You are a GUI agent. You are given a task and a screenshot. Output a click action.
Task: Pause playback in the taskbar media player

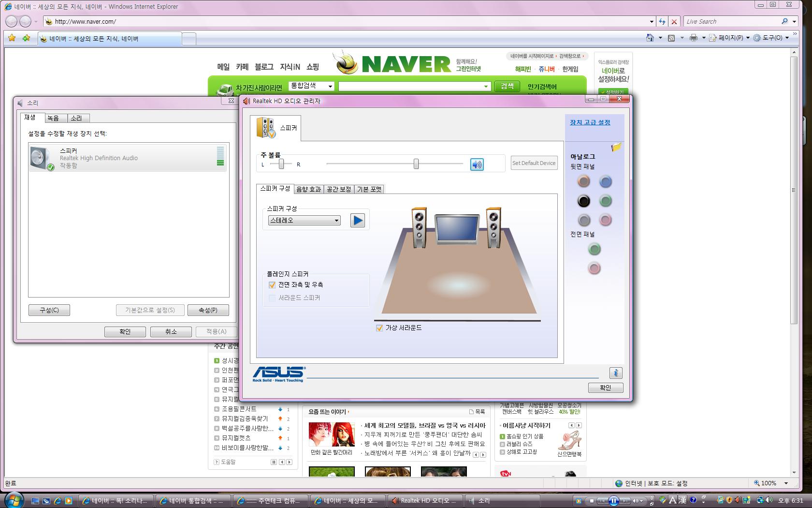pyautogui.click(x=613, y=501)
